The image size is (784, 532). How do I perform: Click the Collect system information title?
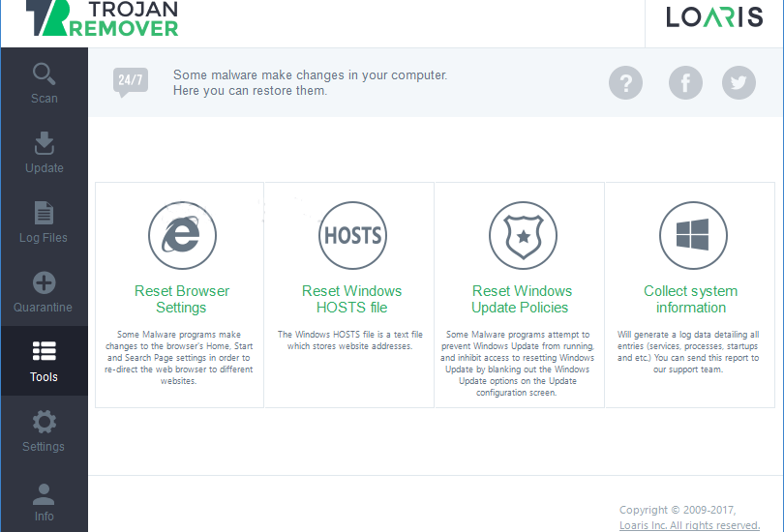click(690, 299)
